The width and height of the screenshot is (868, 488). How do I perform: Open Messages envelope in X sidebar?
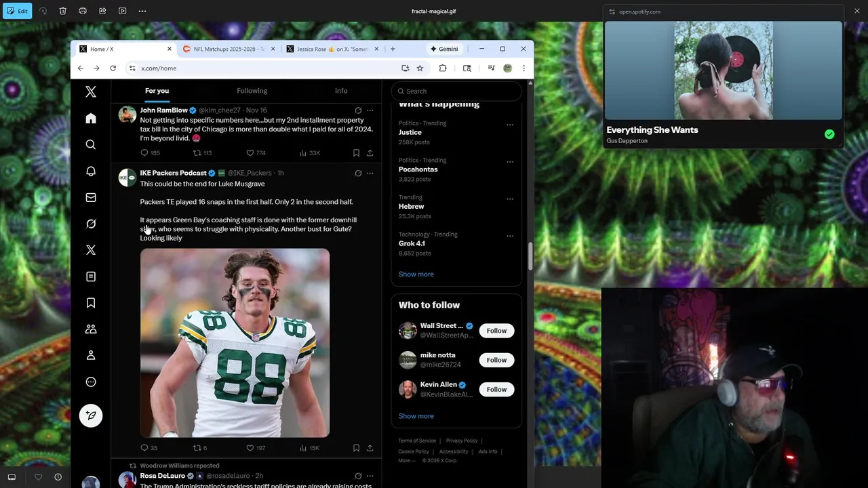tap(91, 197)
